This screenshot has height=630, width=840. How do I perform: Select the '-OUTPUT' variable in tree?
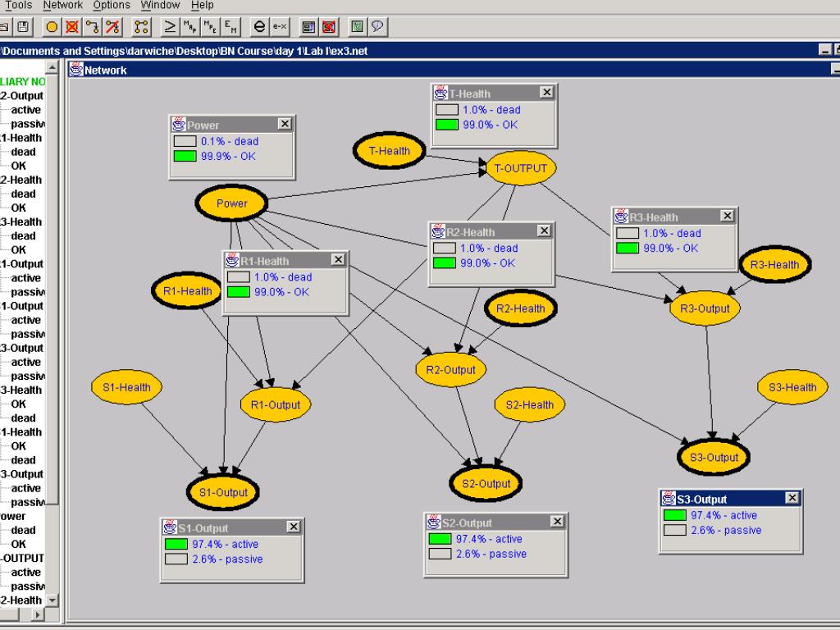tap(22, 558)
